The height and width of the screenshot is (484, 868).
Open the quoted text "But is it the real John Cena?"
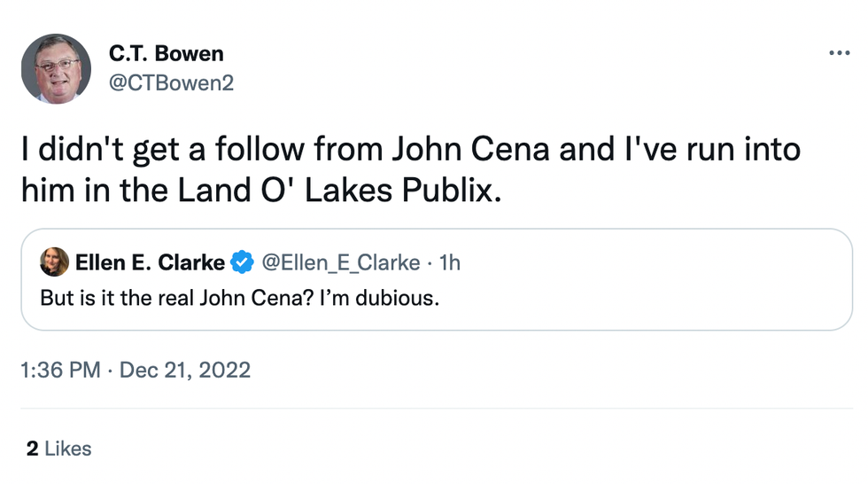[x=165, y=298]
